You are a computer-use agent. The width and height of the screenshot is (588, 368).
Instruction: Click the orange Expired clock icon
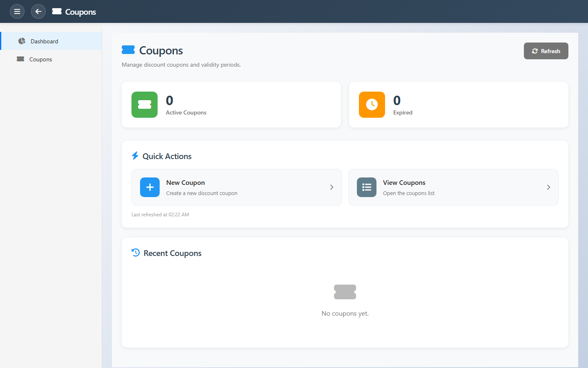click(x=372, y=105)
